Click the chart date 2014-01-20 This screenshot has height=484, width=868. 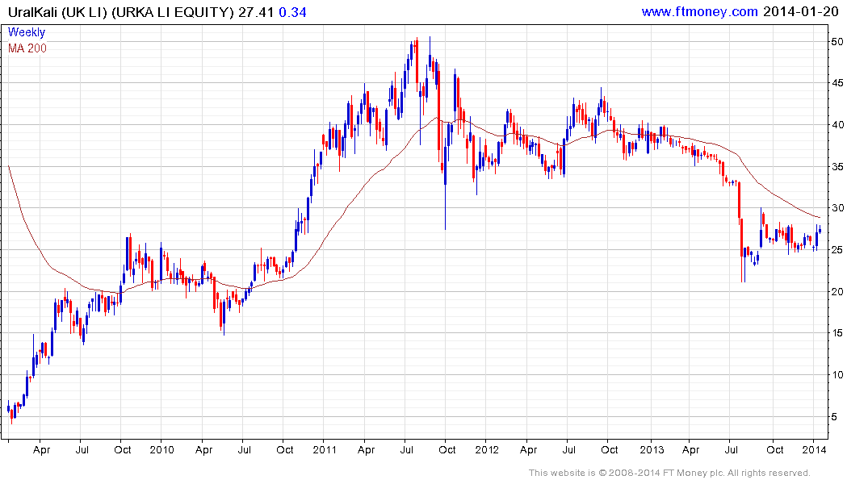tap(801, 11)
